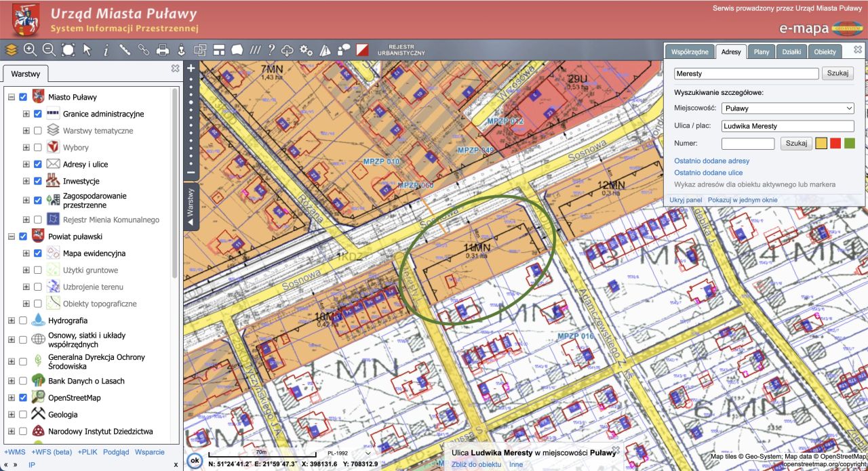Switch to Obiekty tab
Screen dimensions: 868x471
tap(825, 52)
